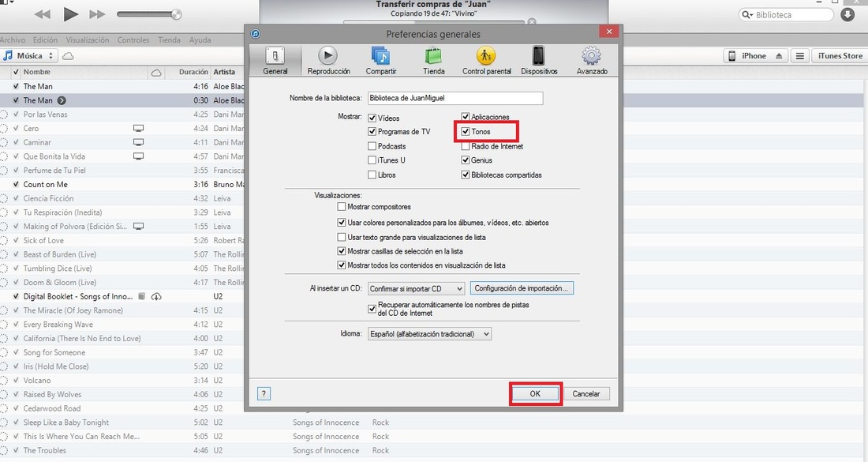Click the search magnifier icon in Biblioteca field
This screenshot has height=462, width=868.
746,15
